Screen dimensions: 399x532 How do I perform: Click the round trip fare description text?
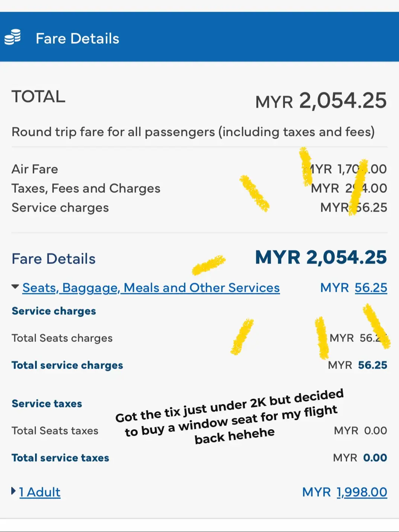tap(193, 132)
